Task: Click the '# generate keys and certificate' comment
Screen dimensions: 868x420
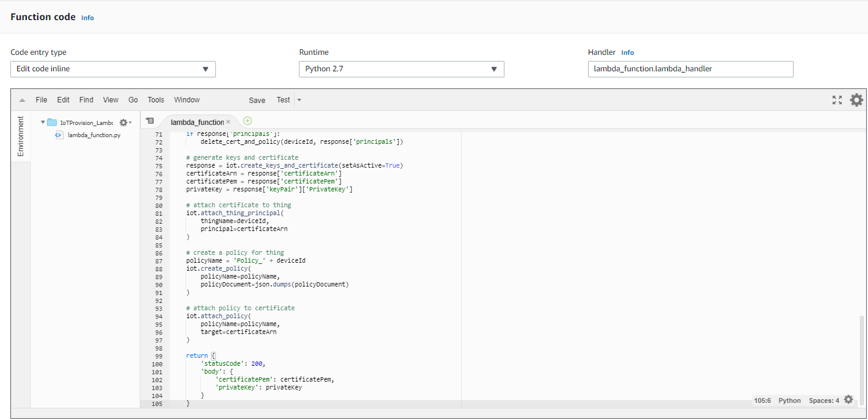Action: (x=242, y=157)
